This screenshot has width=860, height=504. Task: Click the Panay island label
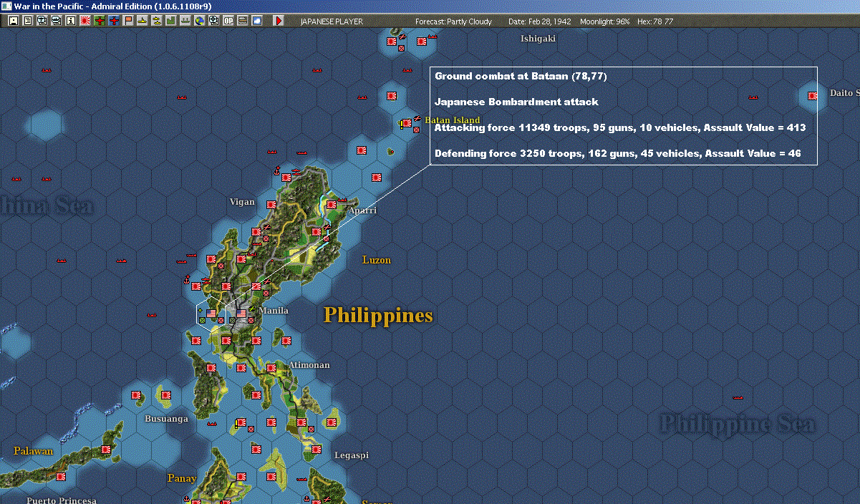point(181,478)
